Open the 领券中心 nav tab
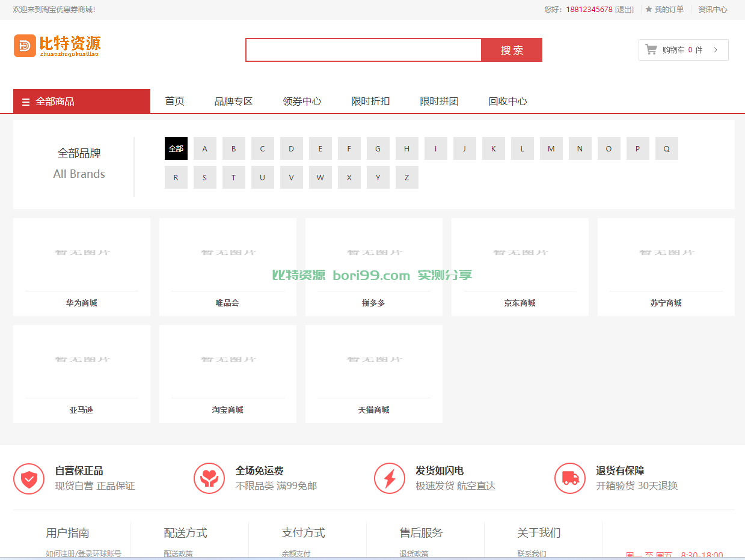 [302, 101]
